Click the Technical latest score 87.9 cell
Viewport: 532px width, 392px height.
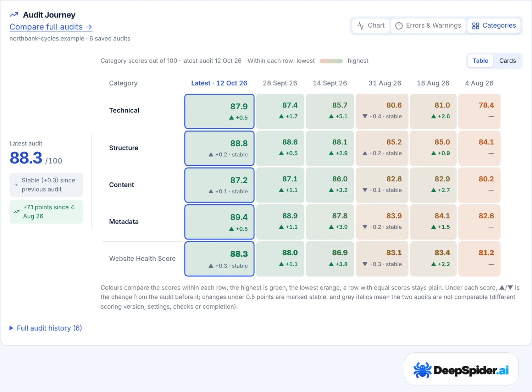219,111
